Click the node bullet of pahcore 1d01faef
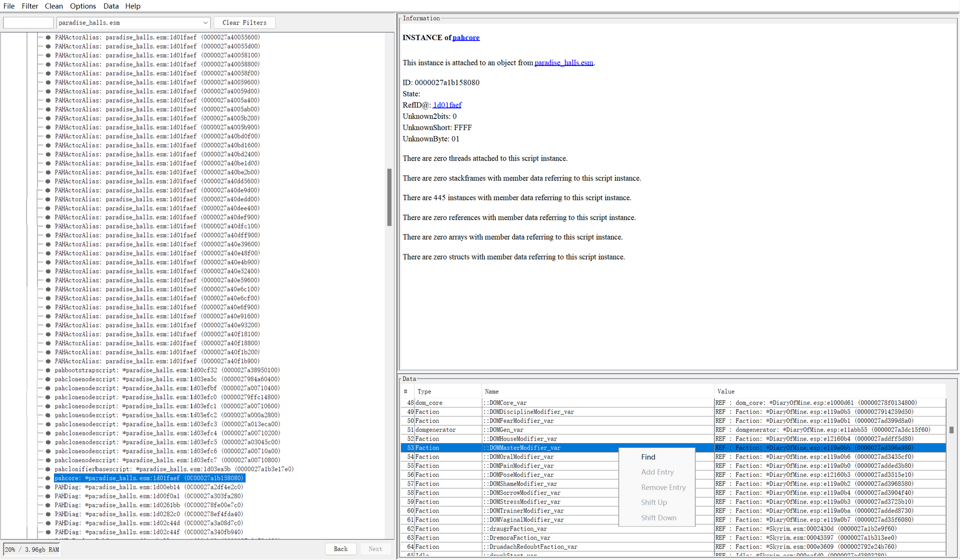 pyautogui.click(x=48, y=478)
